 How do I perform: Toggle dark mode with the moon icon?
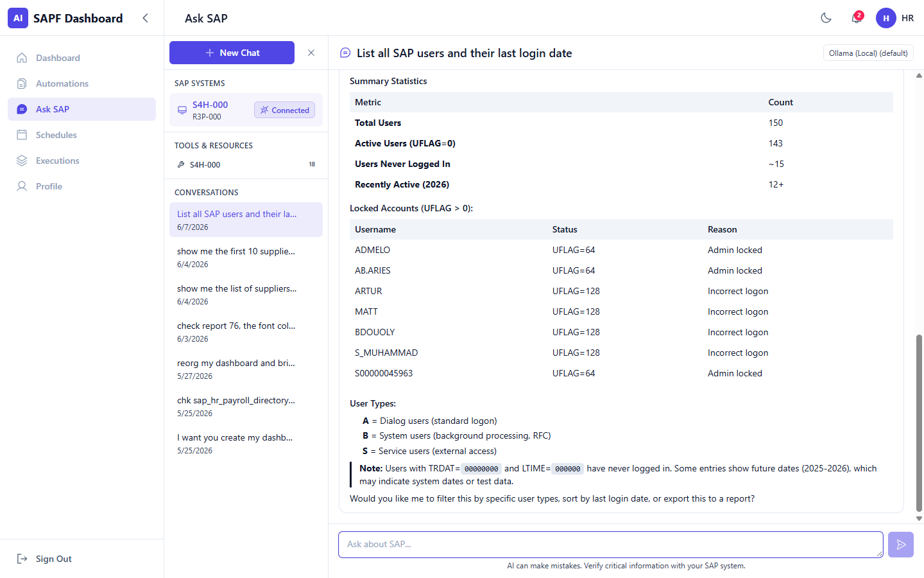pyautogui.click(x=826, y=18)
